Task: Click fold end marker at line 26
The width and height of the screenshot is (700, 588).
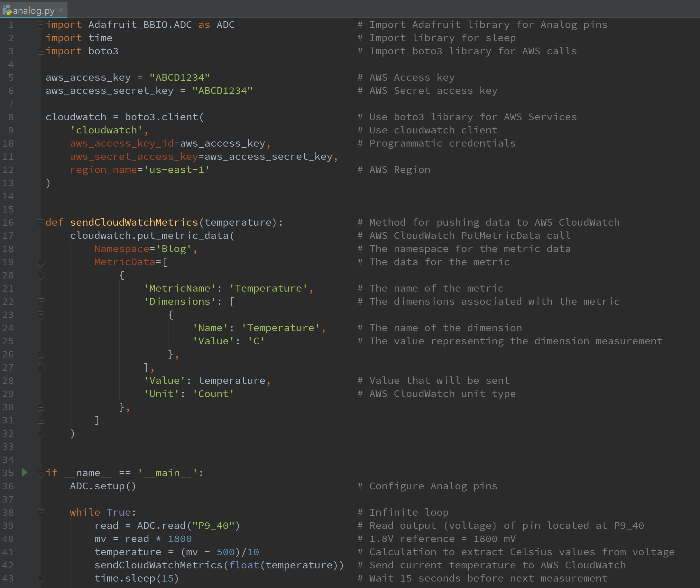Action: point(41,354)
